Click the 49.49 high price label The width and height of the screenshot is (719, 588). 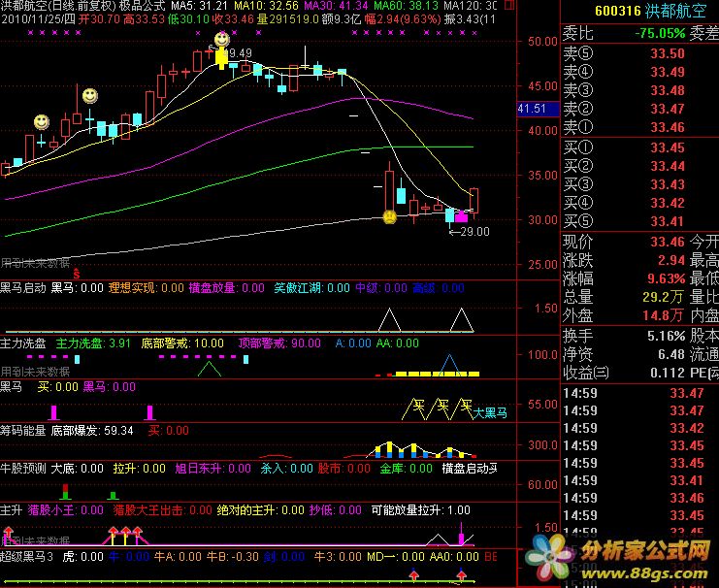(x=237, y=53)
